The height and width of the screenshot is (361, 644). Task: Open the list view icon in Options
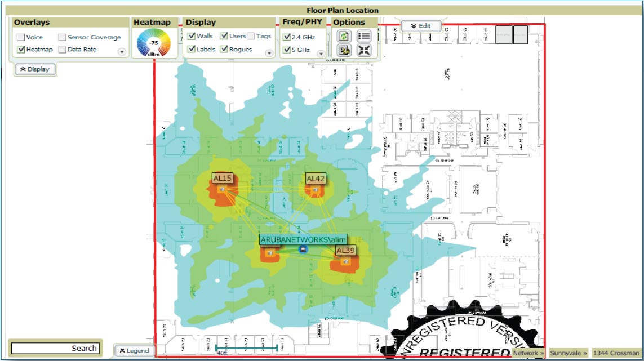364,36
